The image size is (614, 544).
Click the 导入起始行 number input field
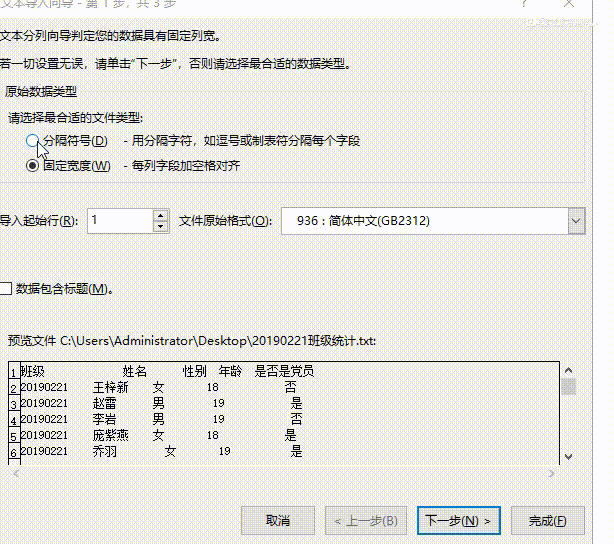pyautogui.click(x=120, y=221)
